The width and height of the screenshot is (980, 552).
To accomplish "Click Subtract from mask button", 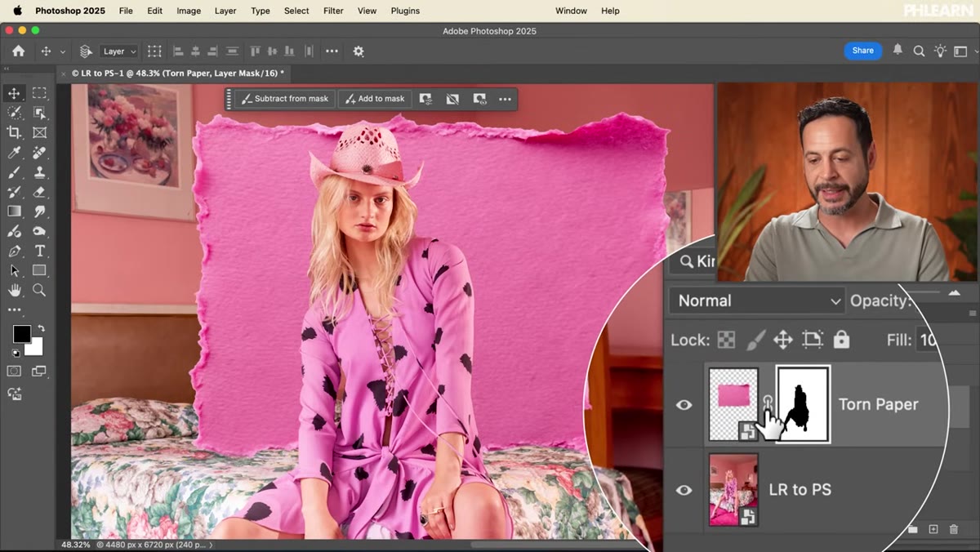I will pyautogui.click(x=284, y=99).
